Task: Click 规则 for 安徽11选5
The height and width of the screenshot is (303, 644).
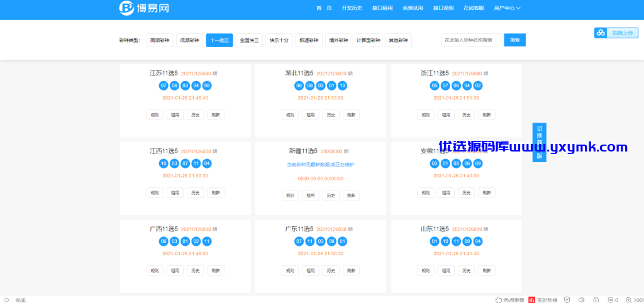Action: [426, 192]
